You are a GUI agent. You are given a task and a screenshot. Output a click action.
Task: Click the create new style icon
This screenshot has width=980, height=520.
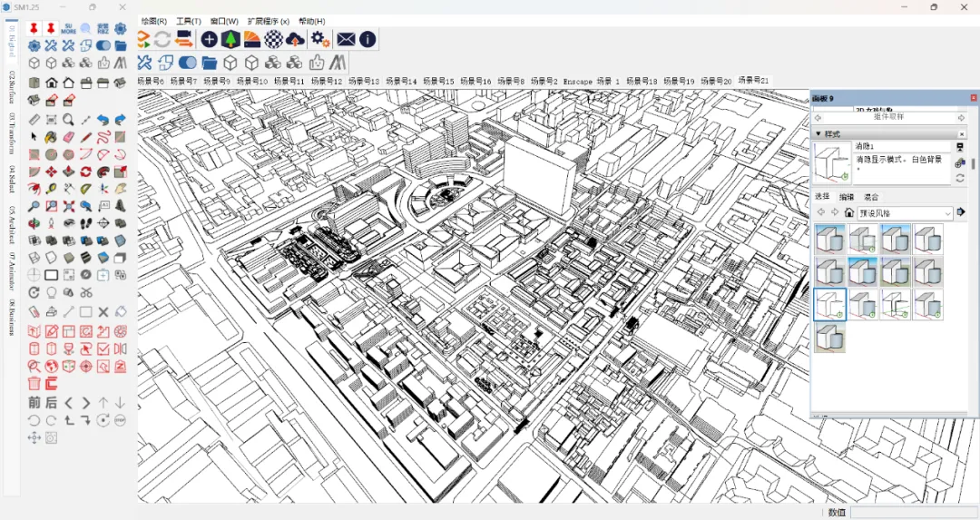[x=961, y=163]
